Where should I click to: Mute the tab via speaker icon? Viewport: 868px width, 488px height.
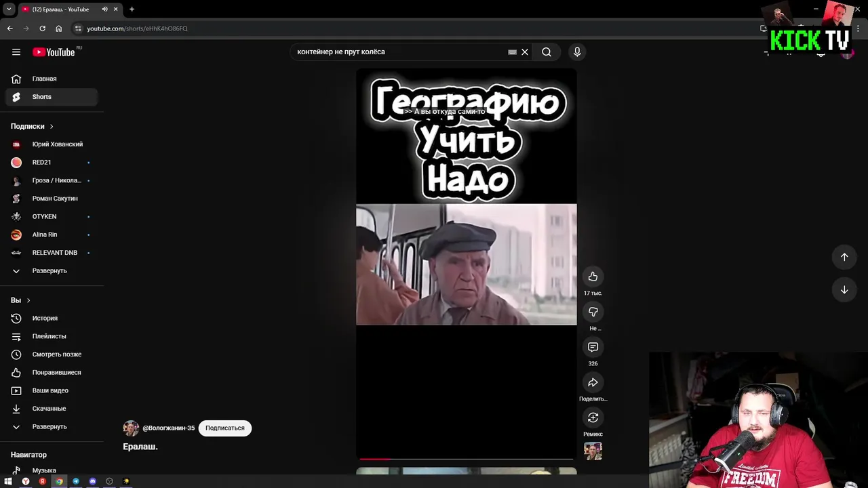pyautogui.click(x=104, y=9)
